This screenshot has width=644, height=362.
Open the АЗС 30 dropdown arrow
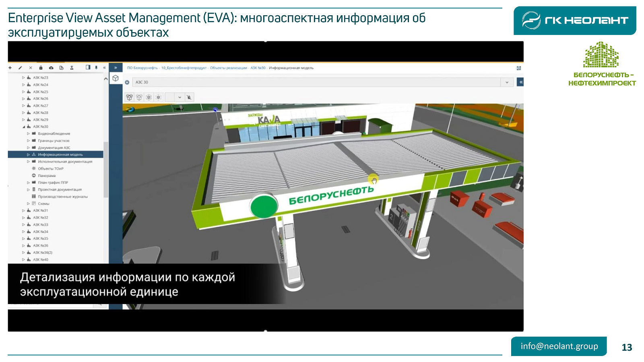coord(507,82)
